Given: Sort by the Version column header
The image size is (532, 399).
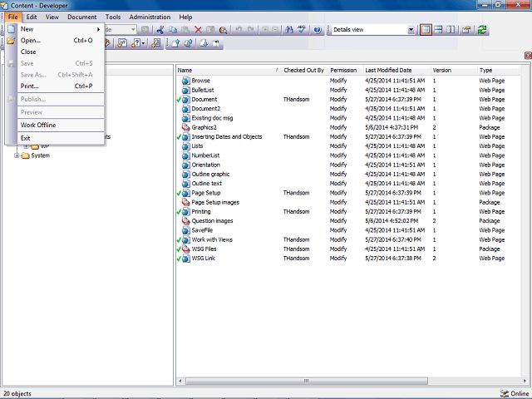Looking at the screenshot, I should pyautogui.click(x=454, y=70).
